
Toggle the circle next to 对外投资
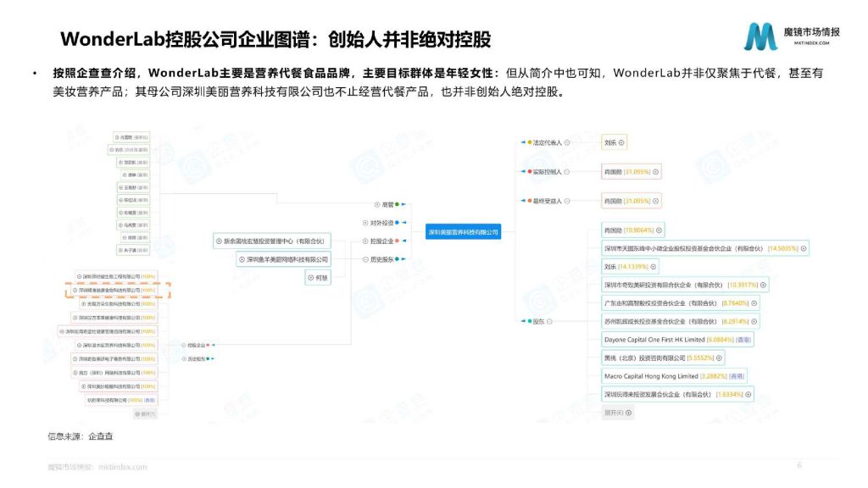(365, 223)
